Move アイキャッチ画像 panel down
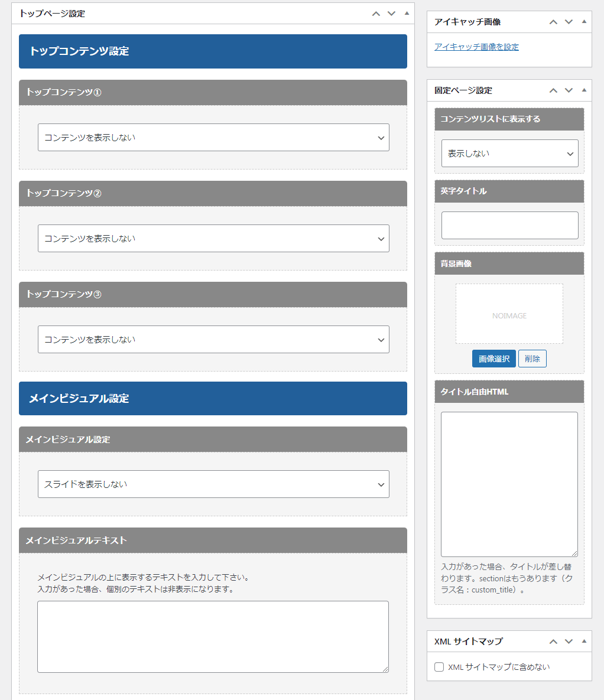Screen dimensions: 604x700 click(x=569, y=22)
